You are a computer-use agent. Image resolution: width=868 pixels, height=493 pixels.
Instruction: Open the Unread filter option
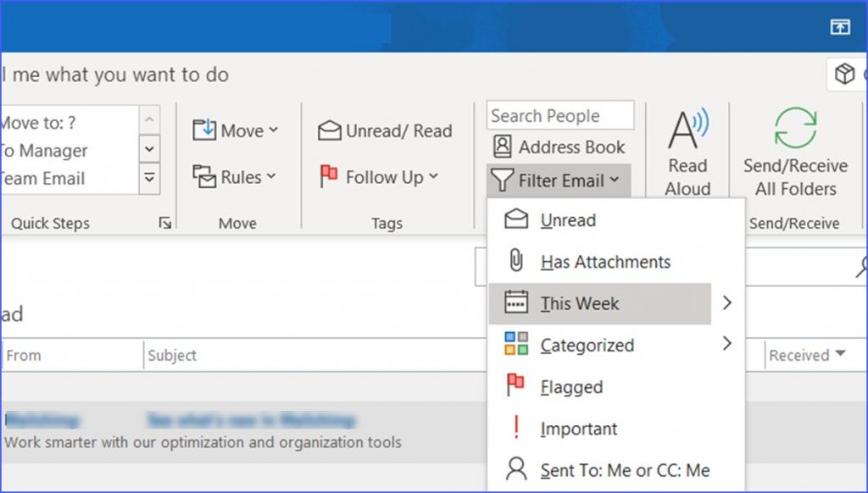tap(566, 219)
